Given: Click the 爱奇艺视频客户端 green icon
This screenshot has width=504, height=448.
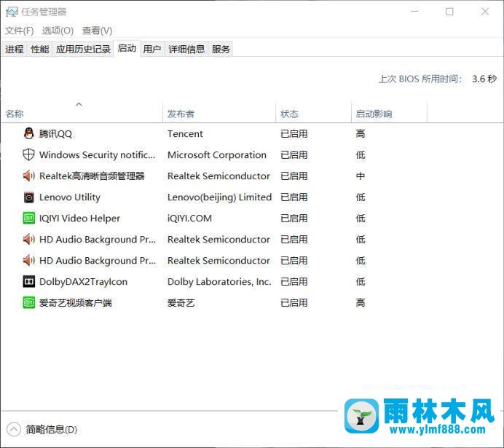Looking at the screenshot, I should click(28, 303).
